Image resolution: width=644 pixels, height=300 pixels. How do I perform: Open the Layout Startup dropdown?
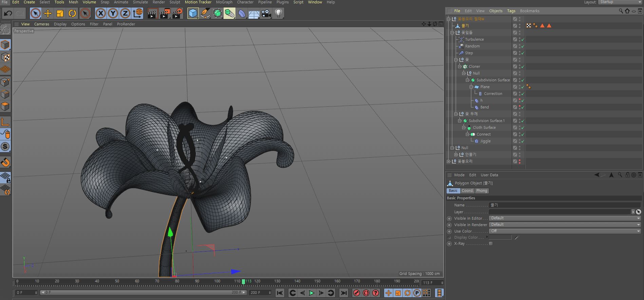620,2
